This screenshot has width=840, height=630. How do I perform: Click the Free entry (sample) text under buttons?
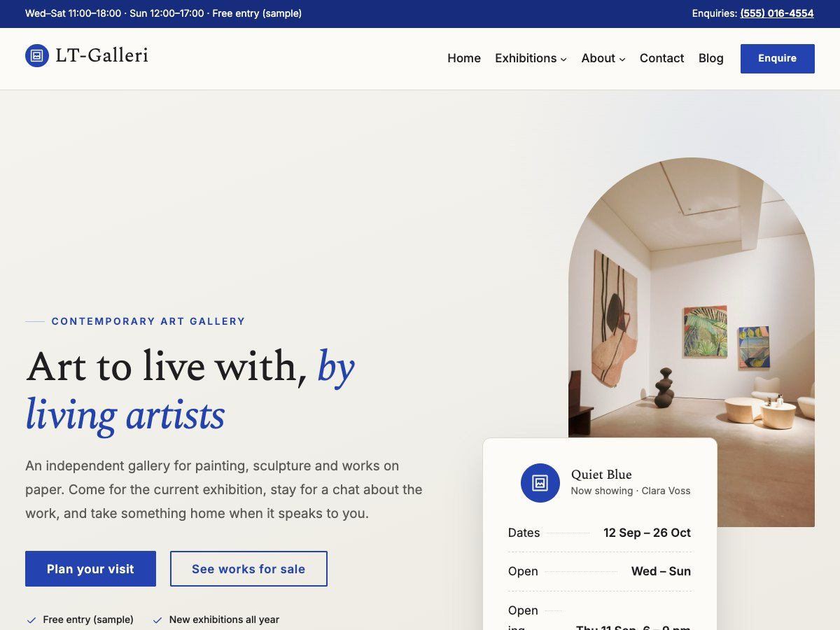(x=88, y=619)
